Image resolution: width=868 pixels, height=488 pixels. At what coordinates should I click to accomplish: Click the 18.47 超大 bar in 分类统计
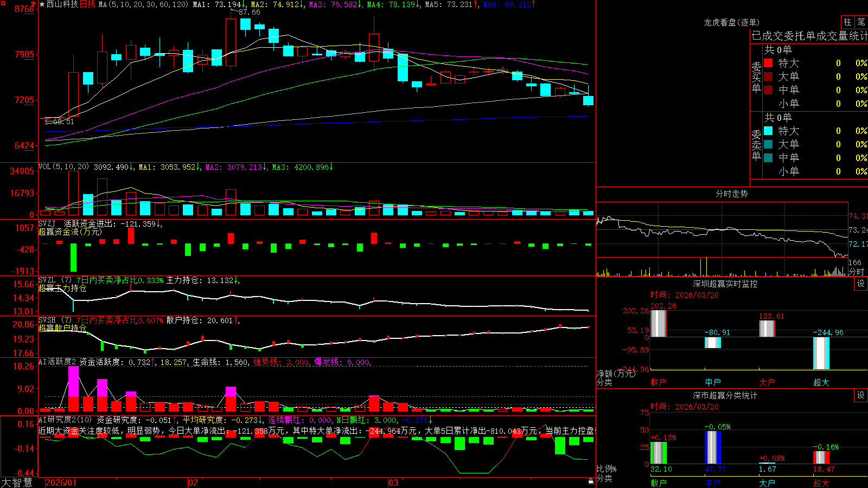pyautogui.click(x=821, y=457)
